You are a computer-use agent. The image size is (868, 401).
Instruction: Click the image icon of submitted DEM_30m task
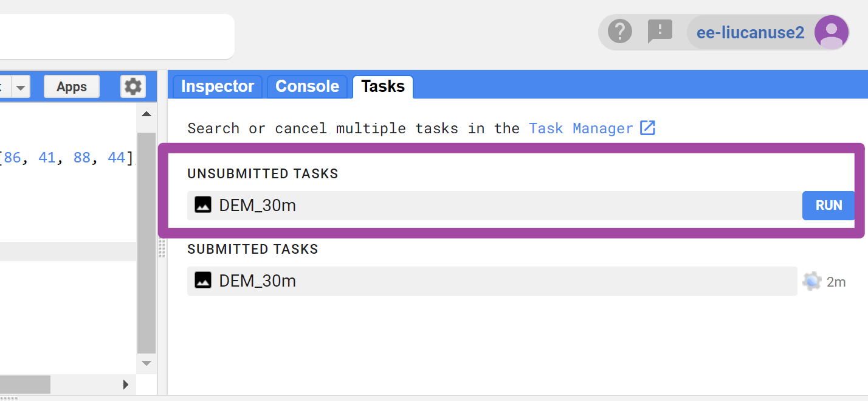point(203,281)
